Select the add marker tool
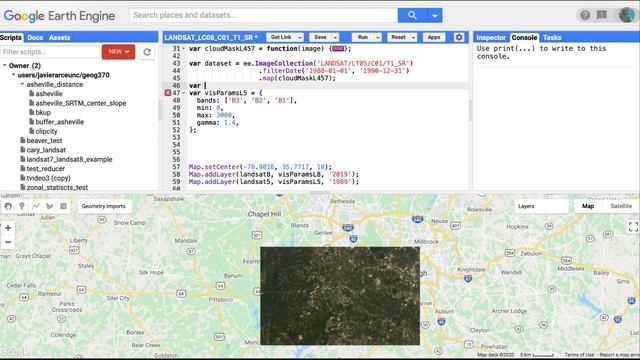 pyautogui.click(x=22, y=206)
